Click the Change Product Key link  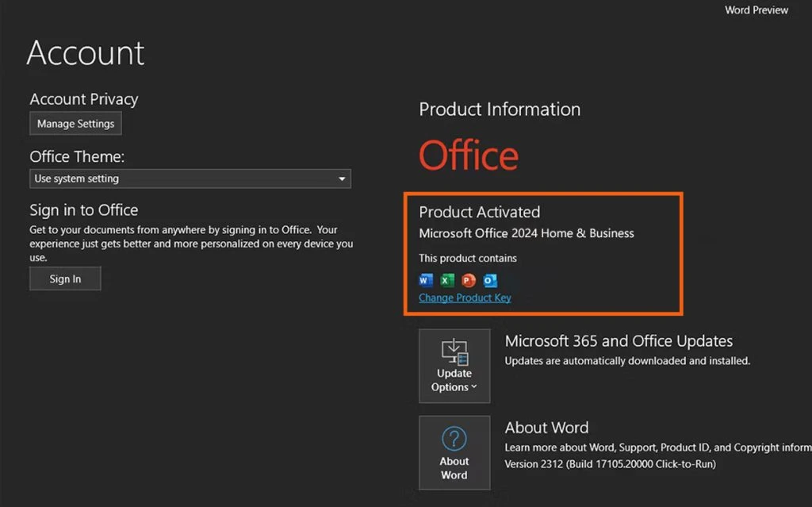tap(465, 298)
